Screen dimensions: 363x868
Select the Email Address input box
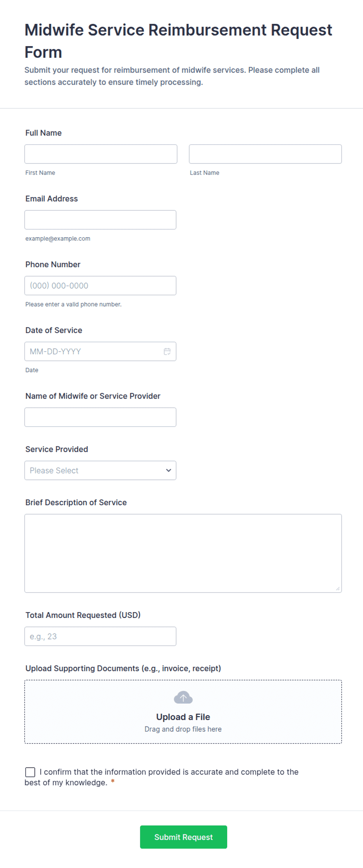pyautogui.click(x=100, y=220)
